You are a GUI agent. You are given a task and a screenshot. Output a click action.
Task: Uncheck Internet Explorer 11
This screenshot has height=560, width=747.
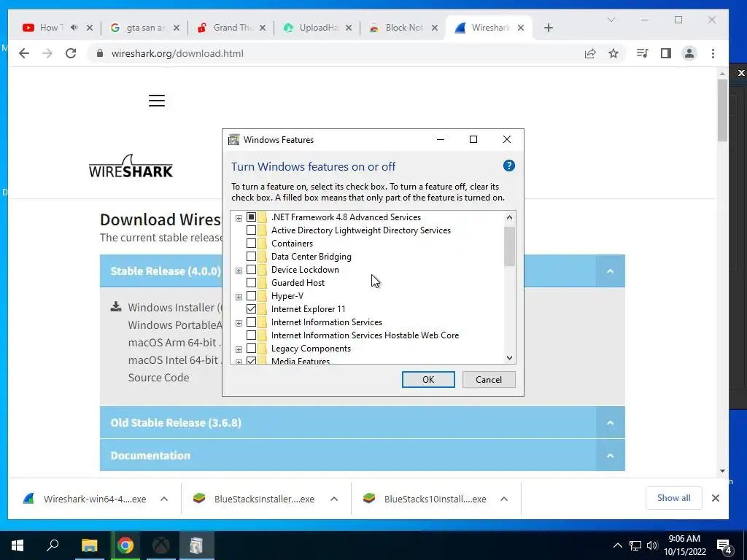pyautogui.click(x=251, y=308)
